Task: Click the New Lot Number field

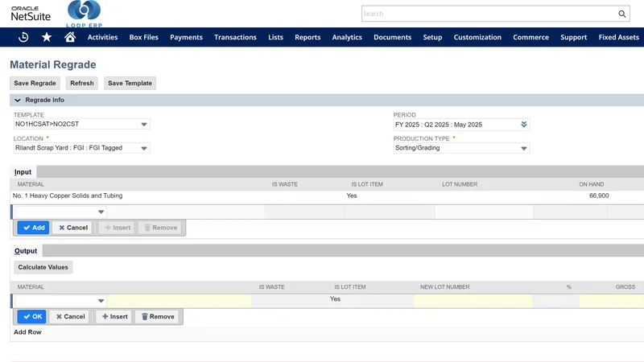Action: 473,301
